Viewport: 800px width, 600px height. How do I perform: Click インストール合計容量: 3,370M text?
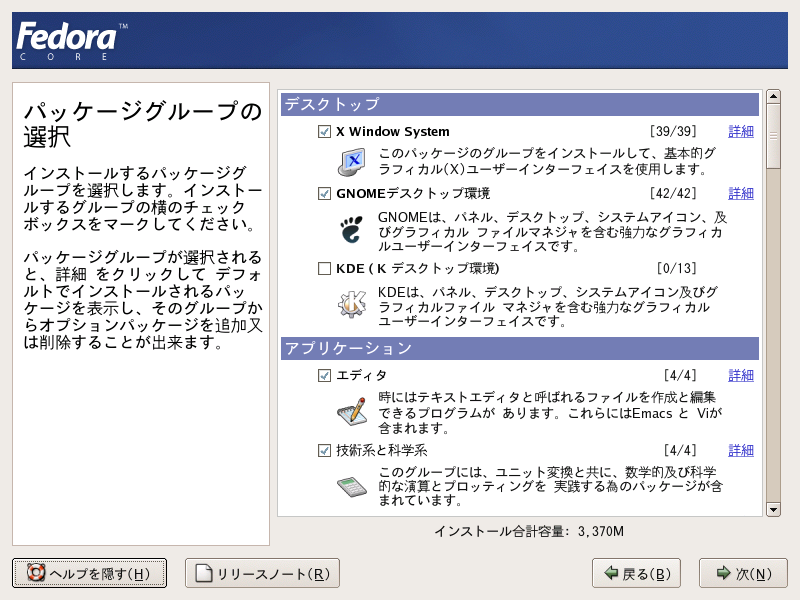(x=529, y=532)
